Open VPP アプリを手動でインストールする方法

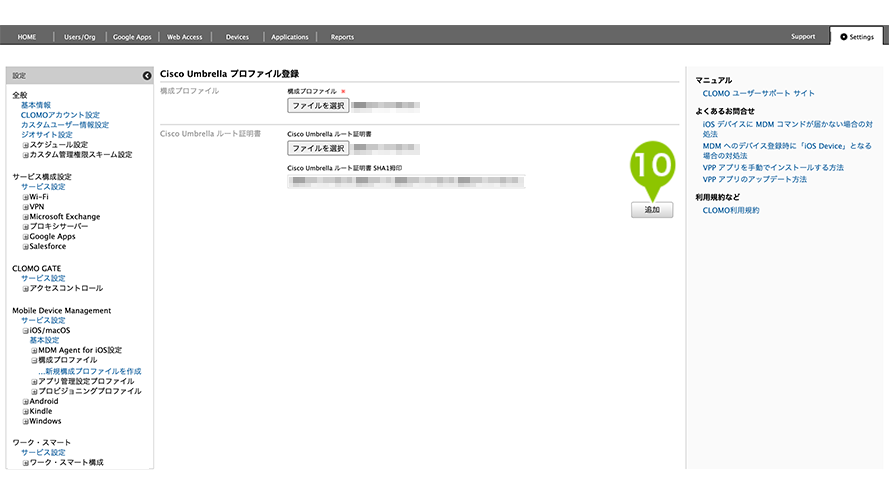773,167
